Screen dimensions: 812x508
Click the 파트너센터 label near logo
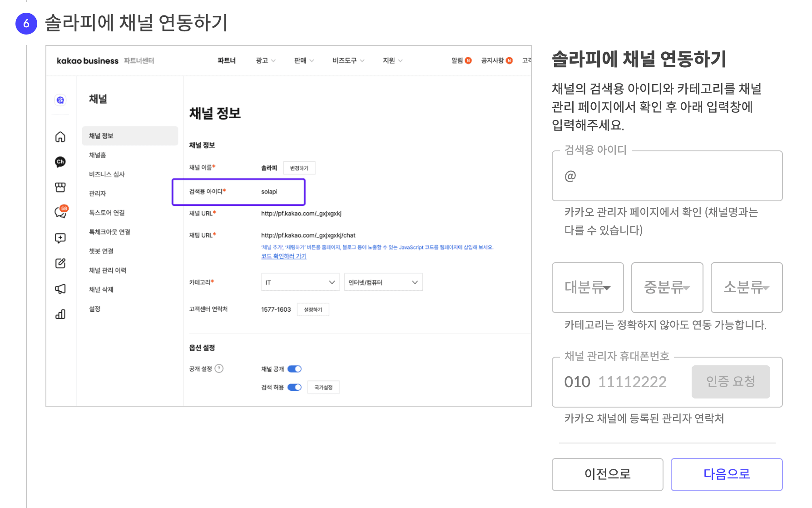(x=139, y=61)
